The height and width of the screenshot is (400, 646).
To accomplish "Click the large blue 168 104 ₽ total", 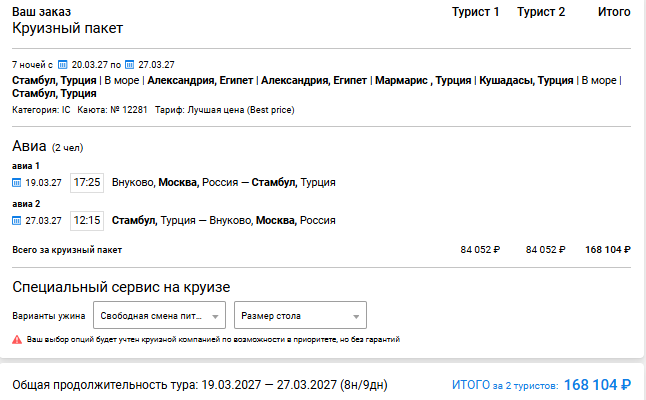I will (597, 385).
